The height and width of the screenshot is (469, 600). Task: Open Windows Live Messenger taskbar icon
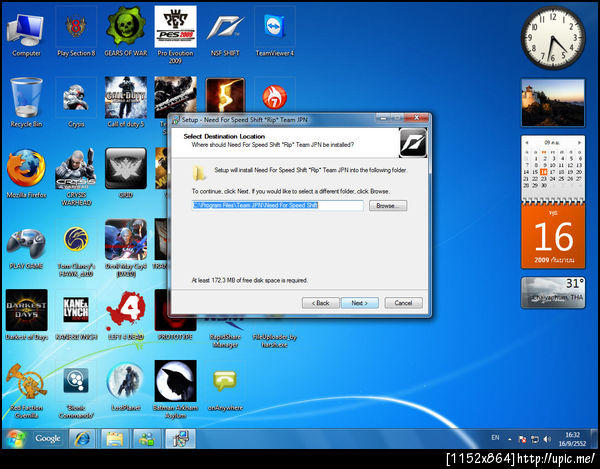[146, 439]
